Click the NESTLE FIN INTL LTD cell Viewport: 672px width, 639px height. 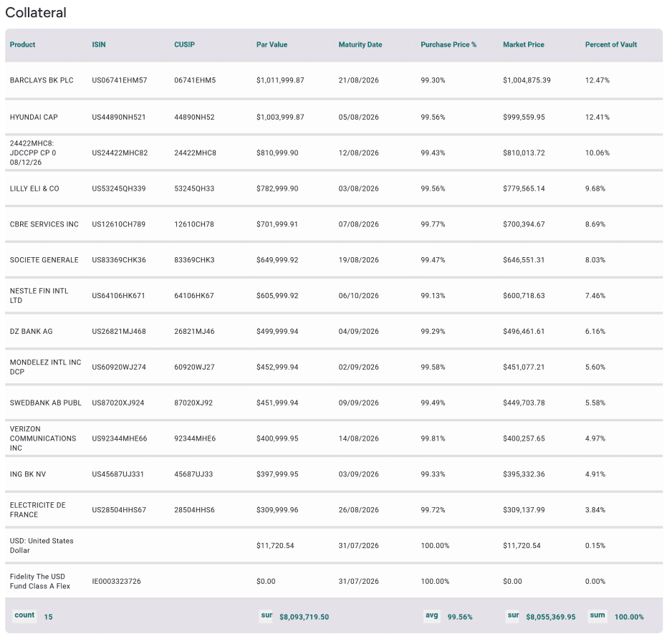click(x=39, y=296)
